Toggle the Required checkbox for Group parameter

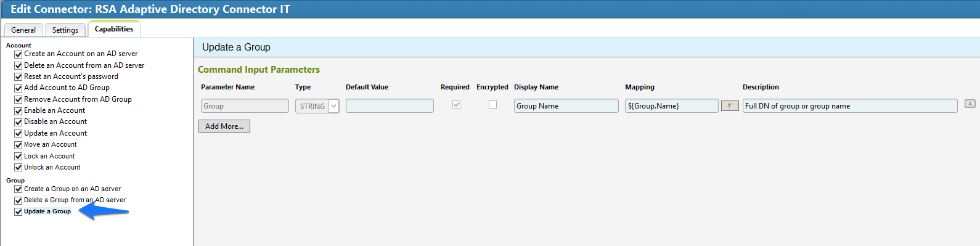[x=456, y=105]
